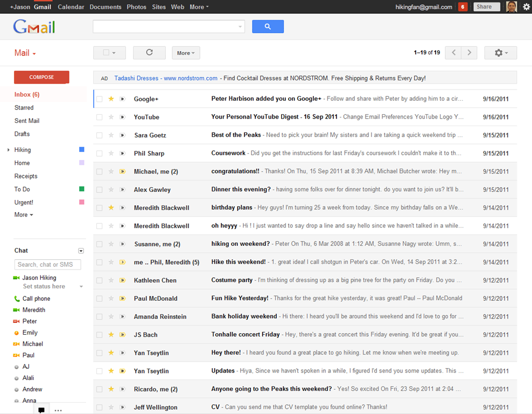Open Sent Mail in the sidebar
The image size is (532, 414).
coord(27,121)
